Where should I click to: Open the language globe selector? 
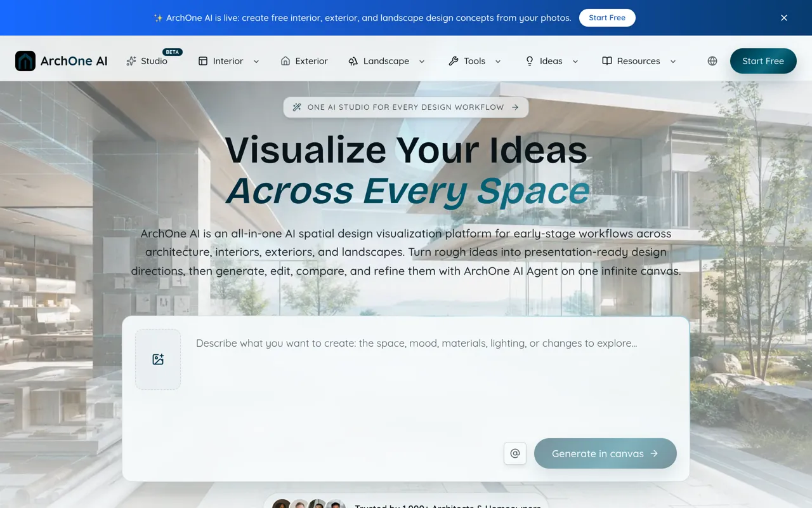(712, 61)
